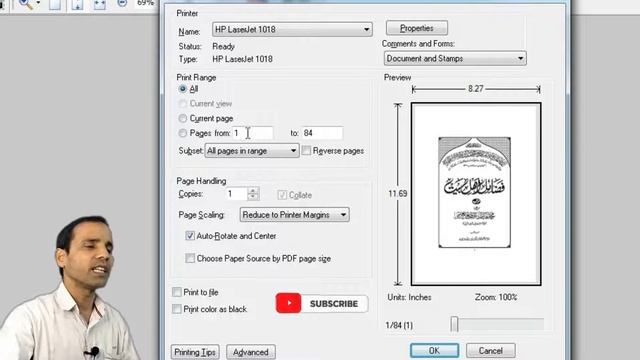
Task: Enable Reverse pages checkbox
Action: [306, 151]
